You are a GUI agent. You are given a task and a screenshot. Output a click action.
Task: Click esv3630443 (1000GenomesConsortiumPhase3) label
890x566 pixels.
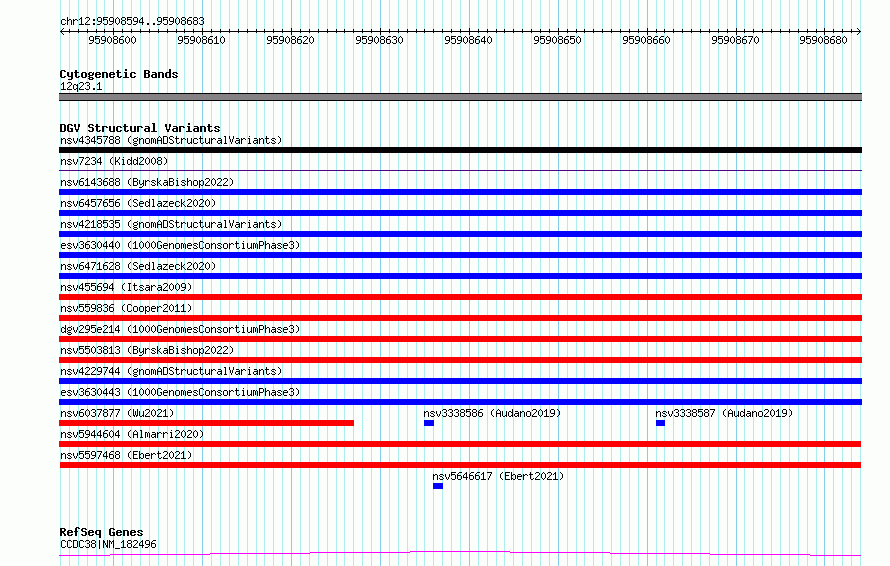point(180,392)
